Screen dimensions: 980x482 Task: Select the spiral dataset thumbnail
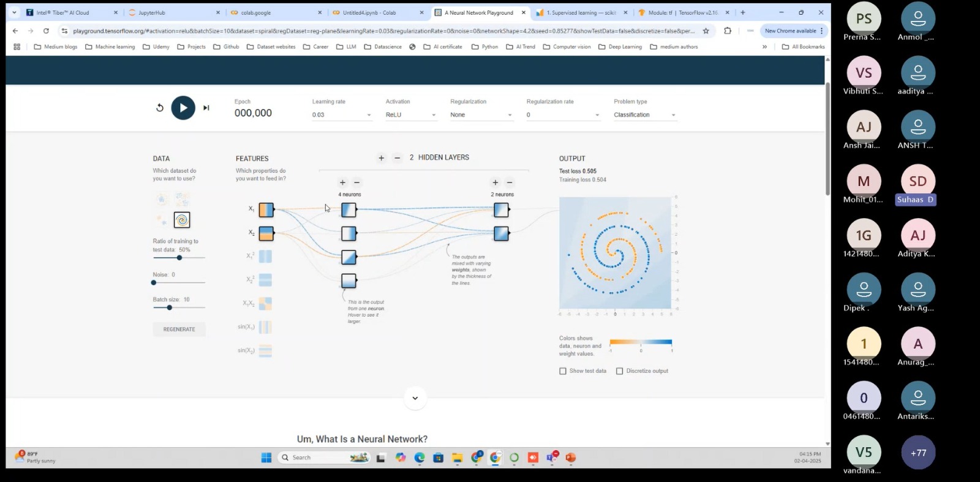coord(182,220)
